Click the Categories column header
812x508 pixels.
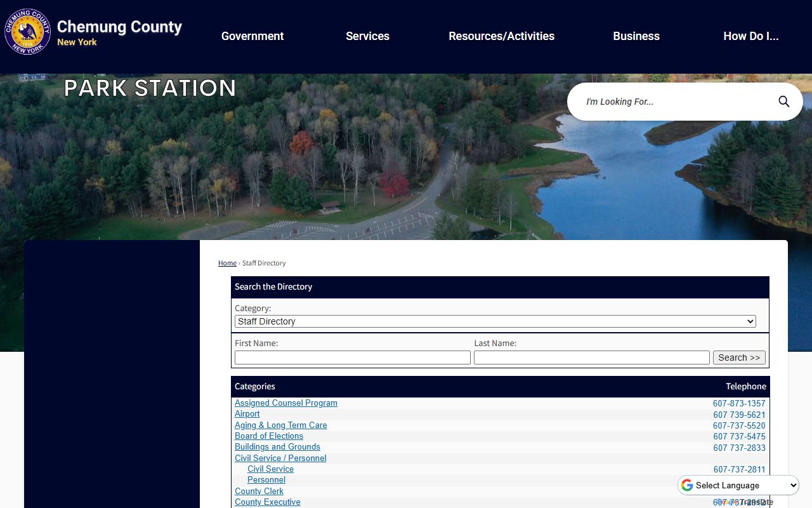[255, 386]
